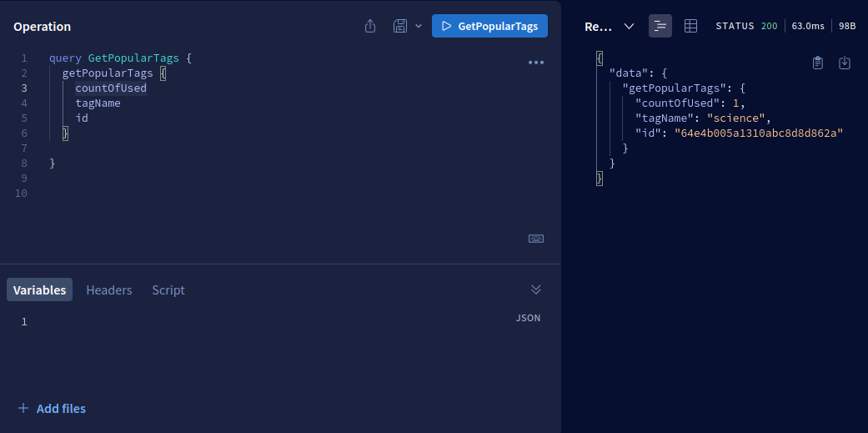The width and height of the screenshot is (868, 433).
Task: Switch response to table view
Action: (690, 26)
